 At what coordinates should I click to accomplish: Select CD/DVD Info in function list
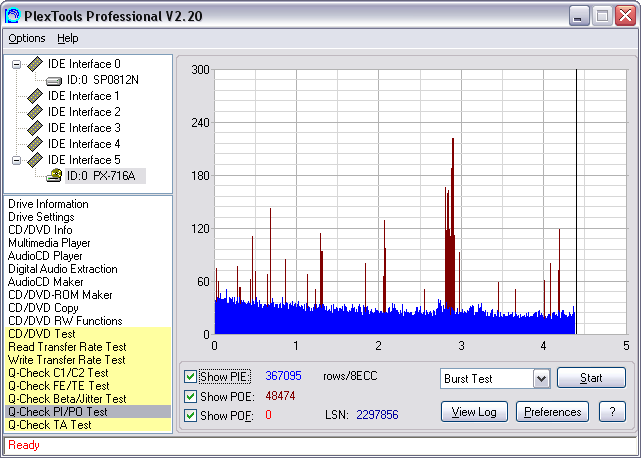pyautogui.click(x=40, y=230)
